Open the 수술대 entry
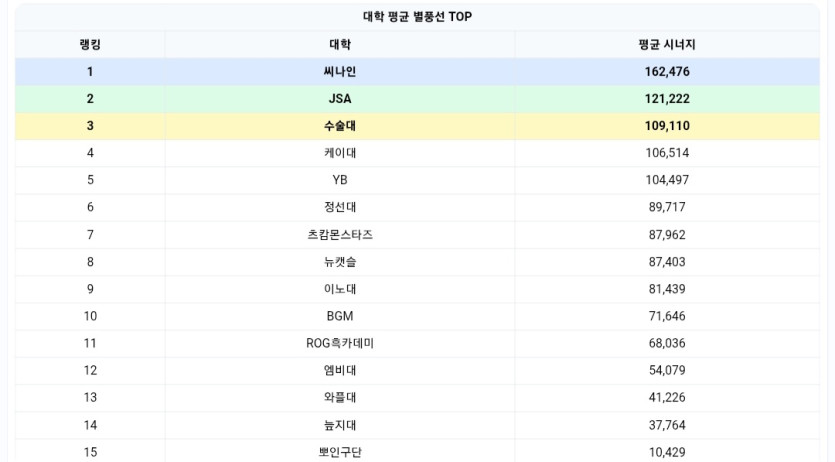This screenshot has width=835, height=462. point(340,126)
